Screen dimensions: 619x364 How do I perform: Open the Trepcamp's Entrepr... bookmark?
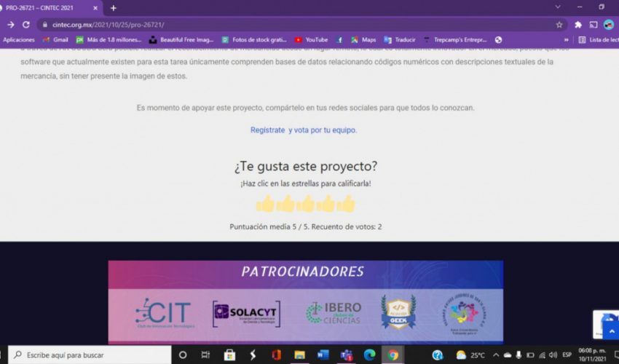click(454, 40)
